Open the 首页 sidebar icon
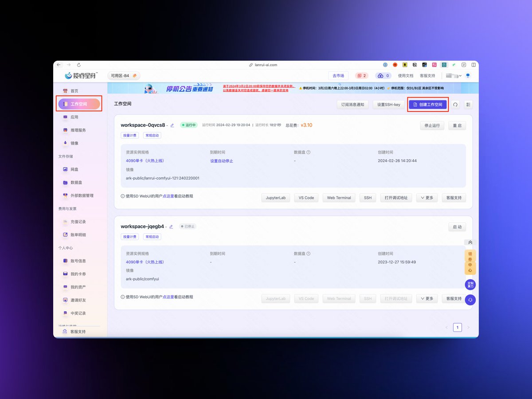 pos(74,90)
